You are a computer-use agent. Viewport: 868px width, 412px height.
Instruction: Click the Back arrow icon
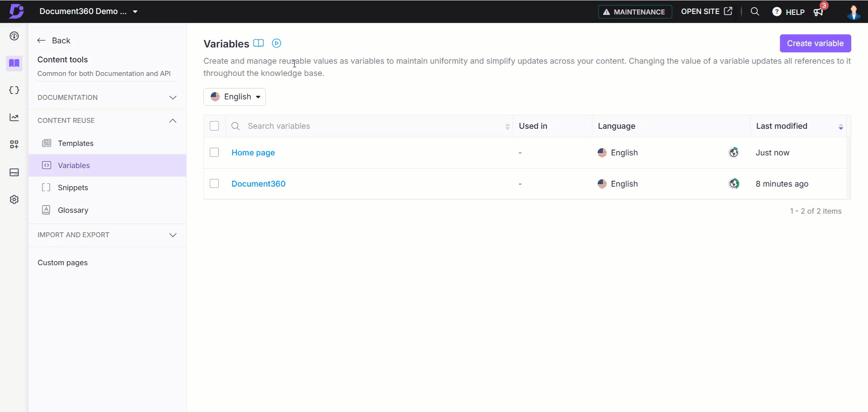pyautogui.click(x=42, y=41)
